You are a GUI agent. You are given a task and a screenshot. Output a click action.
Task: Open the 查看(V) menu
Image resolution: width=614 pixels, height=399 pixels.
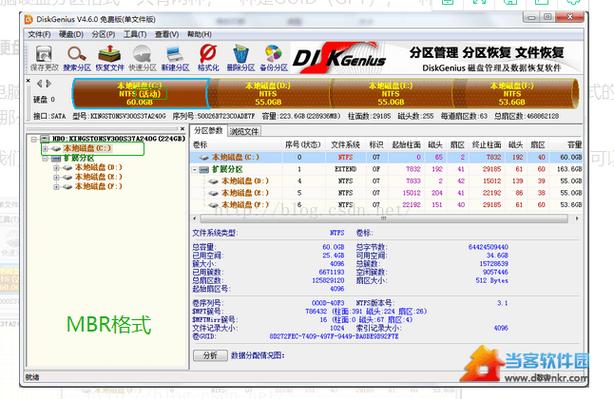coord(167,34)
